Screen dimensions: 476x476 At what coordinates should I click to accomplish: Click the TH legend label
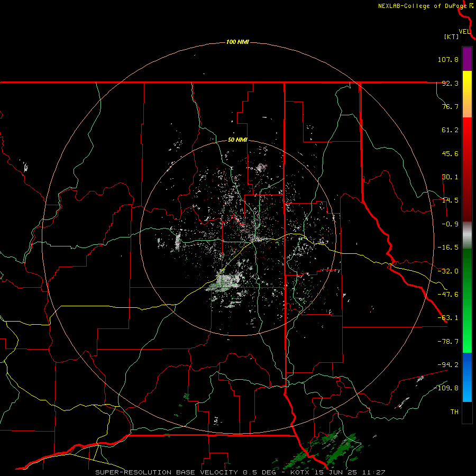454,412
